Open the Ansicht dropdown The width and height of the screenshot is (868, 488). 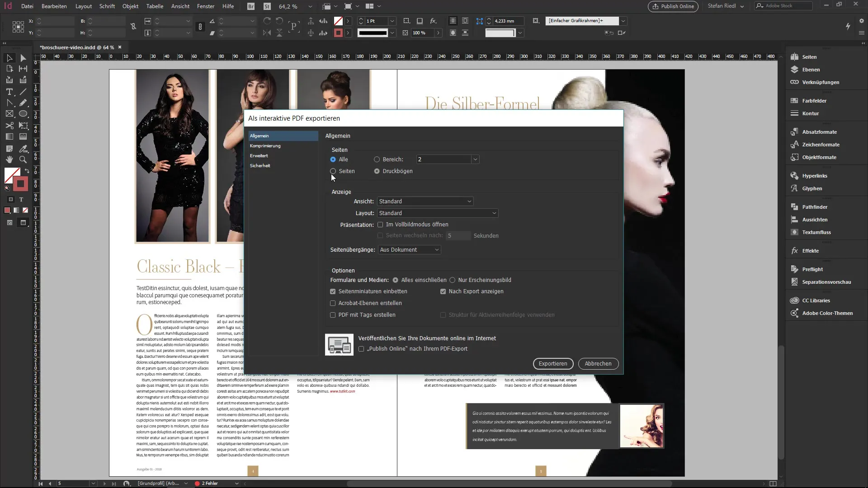tap(425, 202)
